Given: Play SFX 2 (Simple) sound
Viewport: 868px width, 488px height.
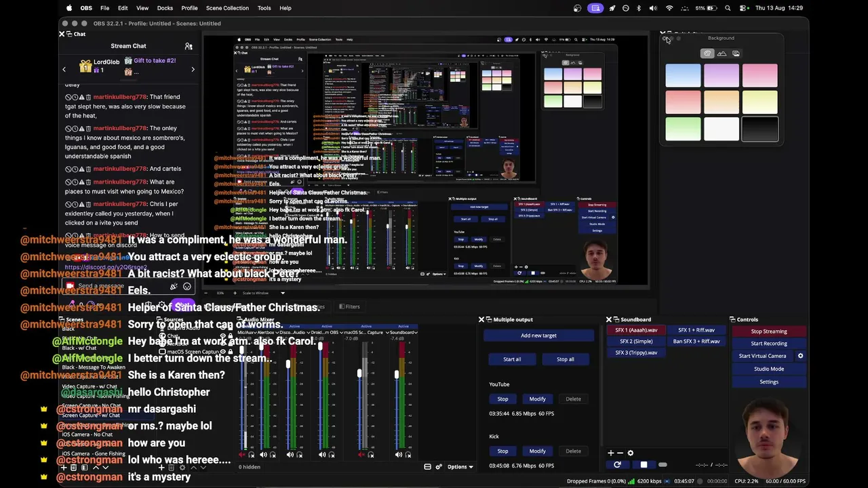Looking at the screenshot, I should (636, 342).
